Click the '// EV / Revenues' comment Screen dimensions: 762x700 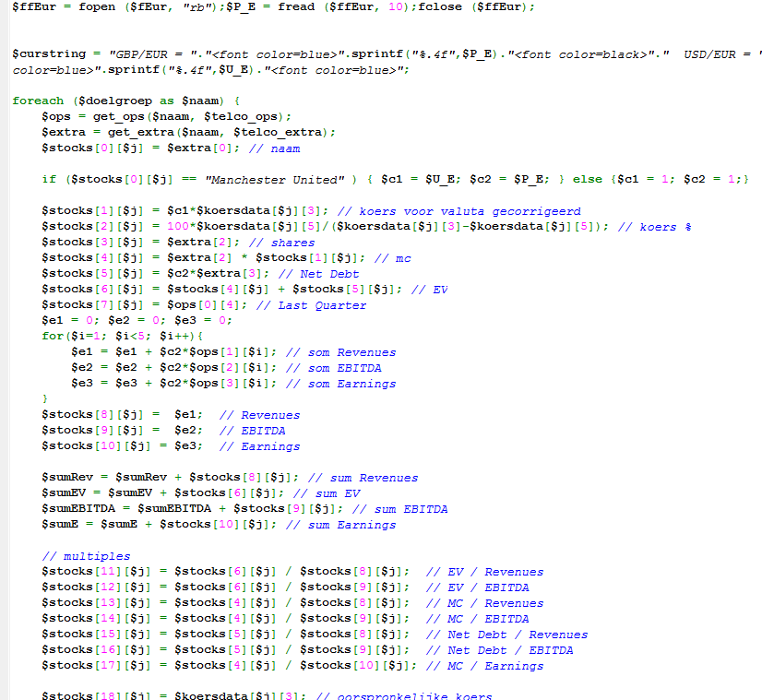tap(485, 571)
